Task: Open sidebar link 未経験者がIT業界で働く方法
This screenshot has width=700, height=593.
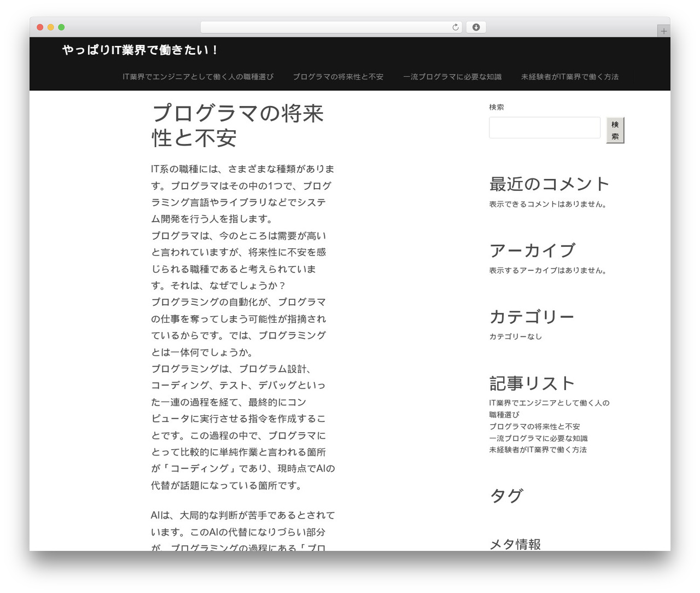Action: point(538,450)
